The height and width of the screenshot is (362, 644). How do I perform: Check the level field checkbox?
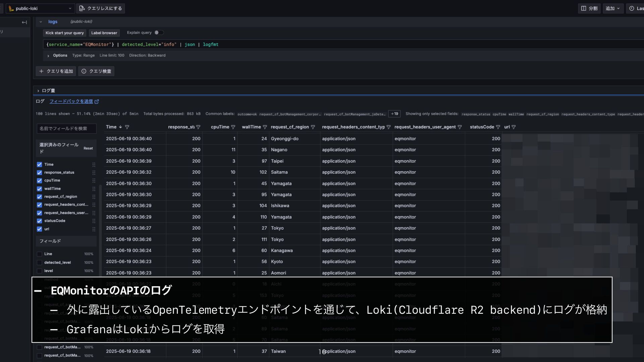click(x=39, y=271)
